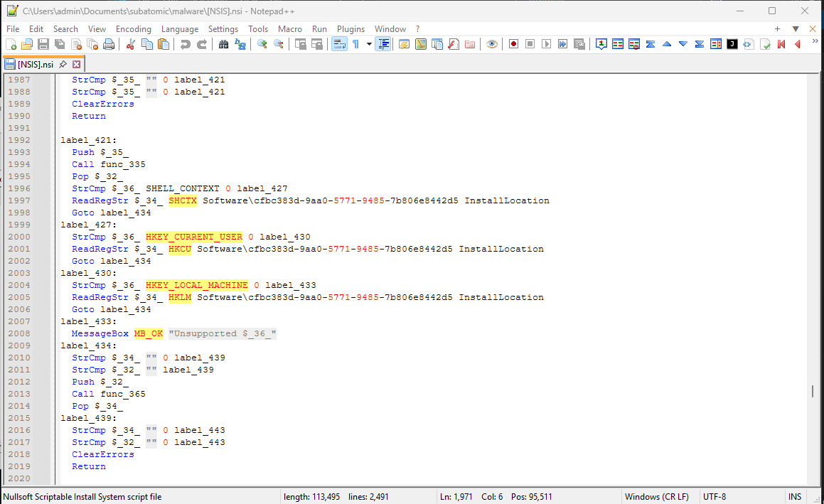The image size is (824, 504).
Task: Open the Settings menu
Action: click(x=223, y=29)
